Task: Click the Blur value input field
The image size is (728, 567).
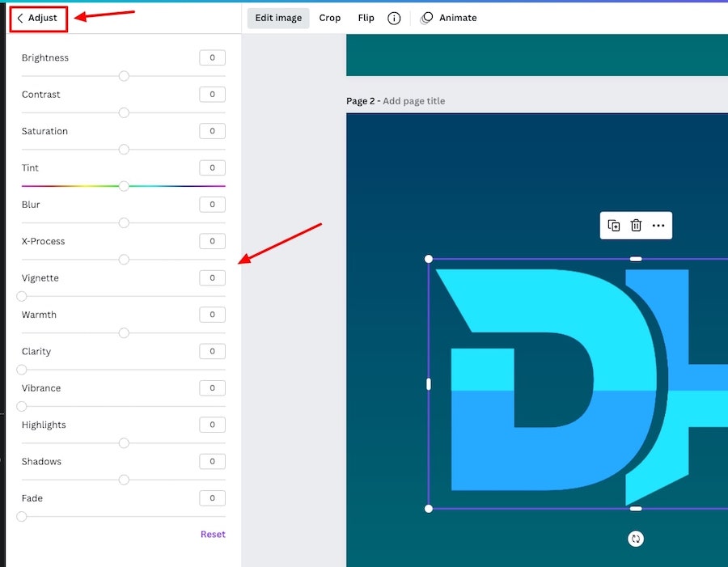Action: [212, 205]
